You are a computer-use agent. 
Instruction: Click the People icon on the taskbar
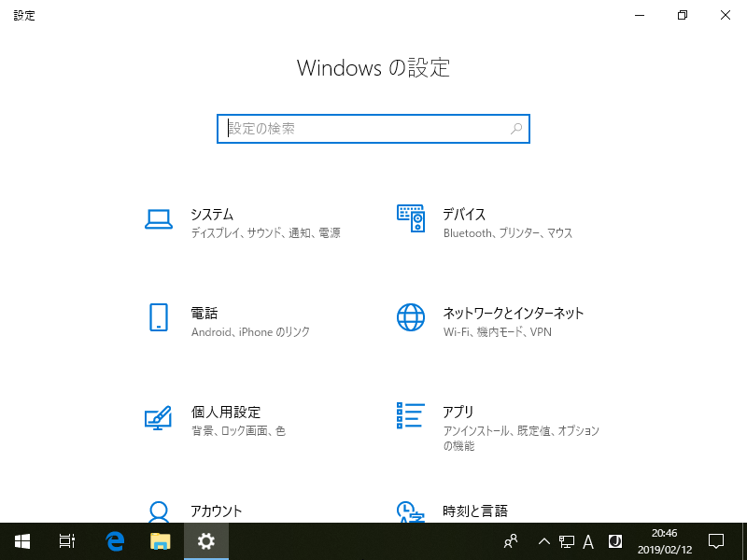point(510,541)
